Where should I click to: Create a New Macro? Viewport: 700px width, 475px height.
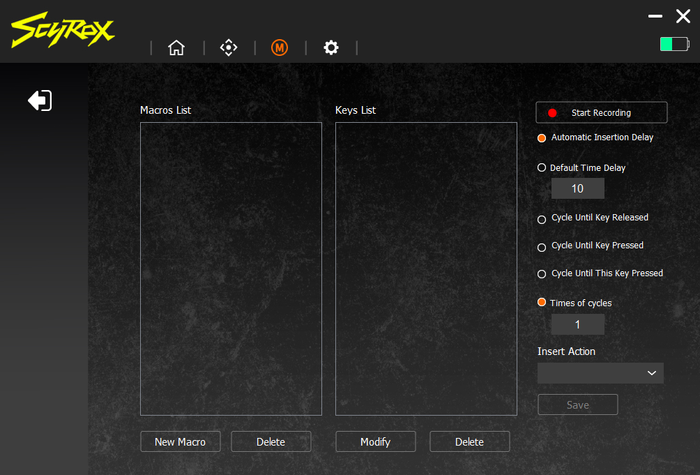(x=180, y=442)
